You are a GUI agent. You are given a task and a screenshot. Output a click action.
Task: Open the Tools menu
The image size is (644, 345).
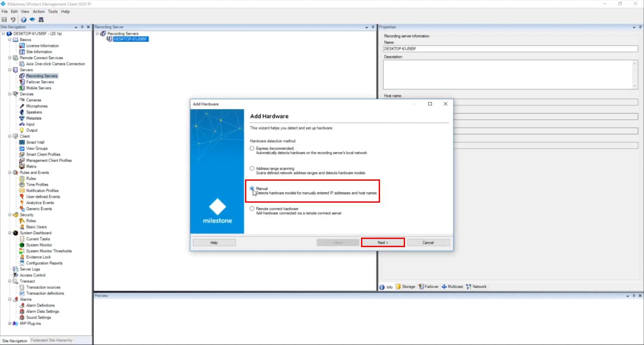pos(53,12)
